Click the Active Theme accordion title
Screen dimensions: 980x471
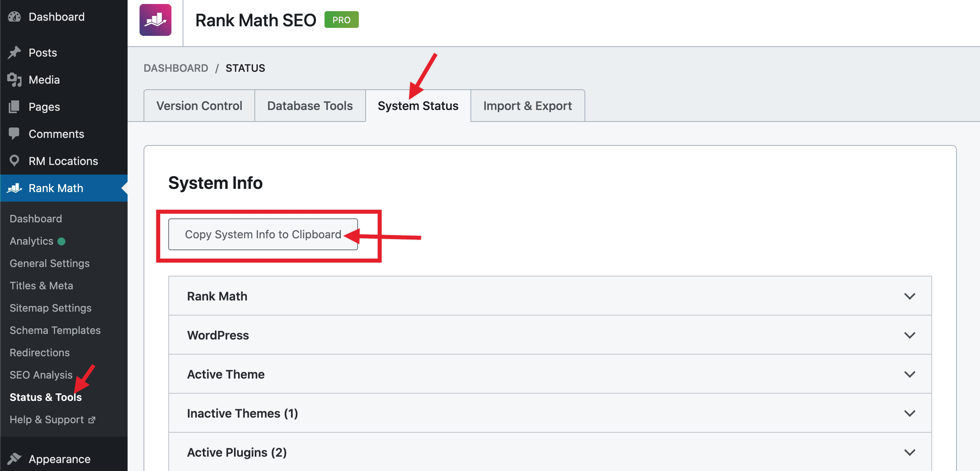point(226,374)
